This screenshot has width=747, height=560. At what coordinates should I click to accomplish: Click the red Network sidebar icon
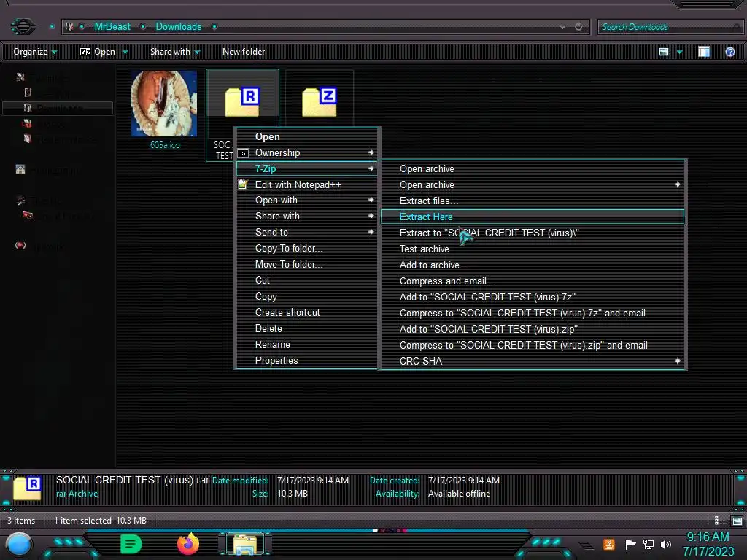point(20,246)
